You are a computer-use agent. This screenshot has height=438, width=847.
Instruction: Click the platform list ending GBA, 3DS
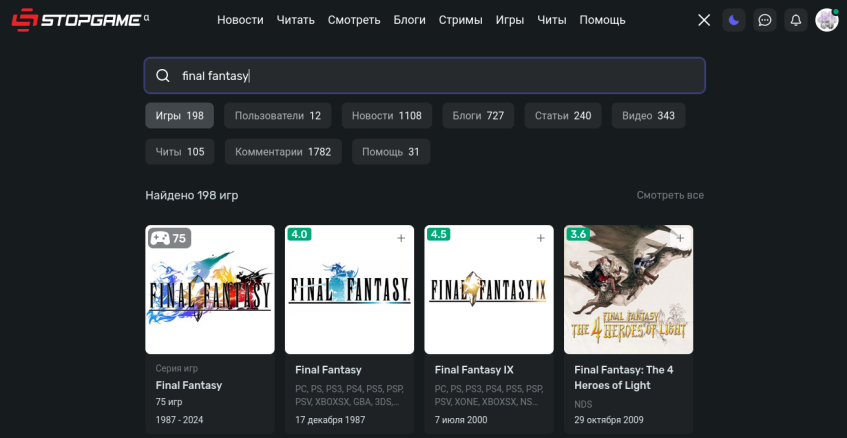(349, 395)
